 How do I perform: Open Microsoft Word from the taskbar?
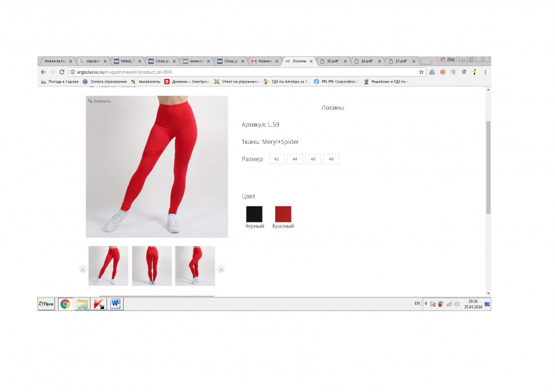[x=115, y=304]
